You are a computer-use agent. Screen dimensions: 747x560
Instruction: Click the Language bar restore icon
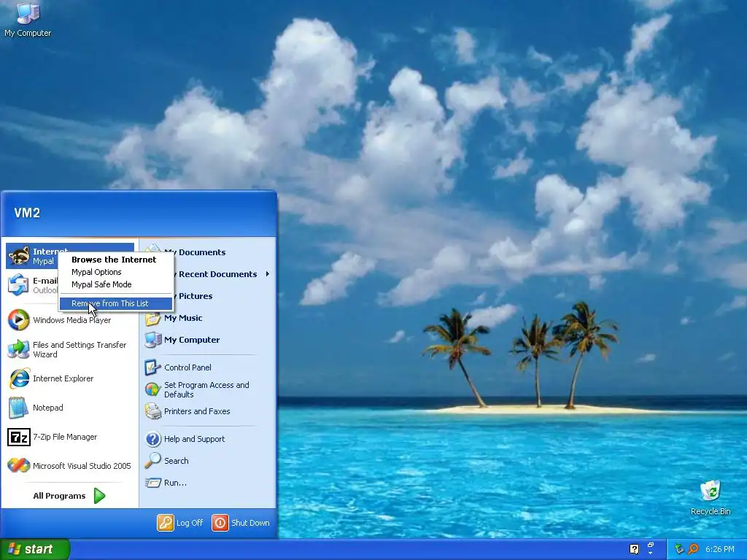pos(650,545)
